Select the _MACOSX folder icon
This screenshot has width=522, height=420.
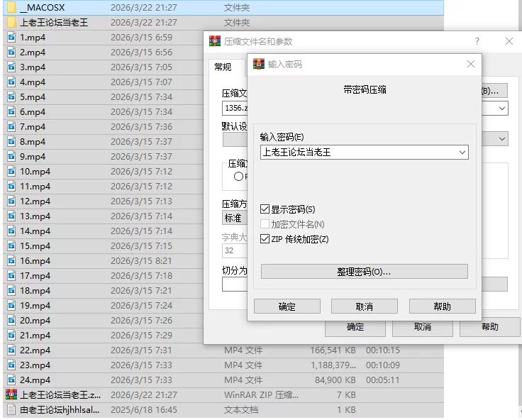click(11, 7)
